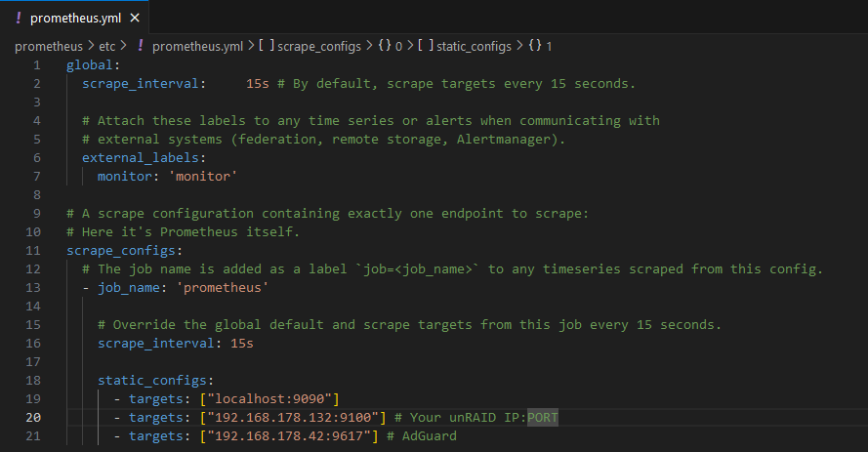Click the 'Attach these labels' comment line
This screenshot has height=452, width=868.
coord(371,121)
